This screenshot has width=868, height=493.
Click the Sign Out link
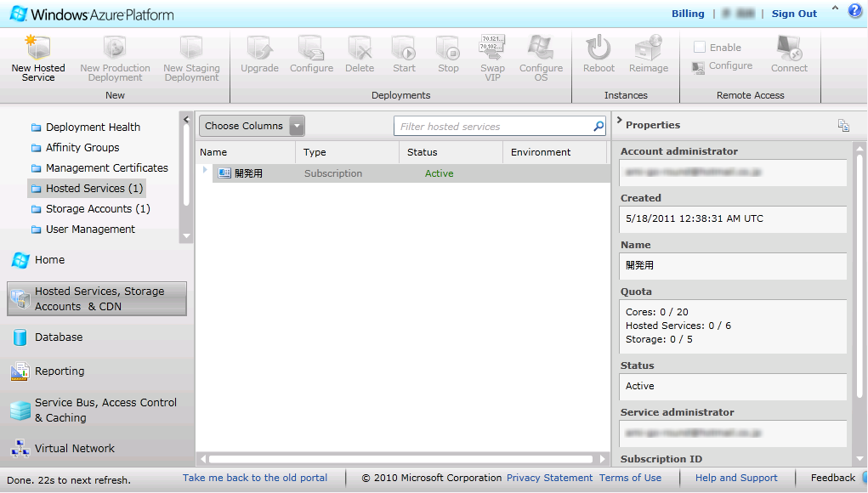794,14
